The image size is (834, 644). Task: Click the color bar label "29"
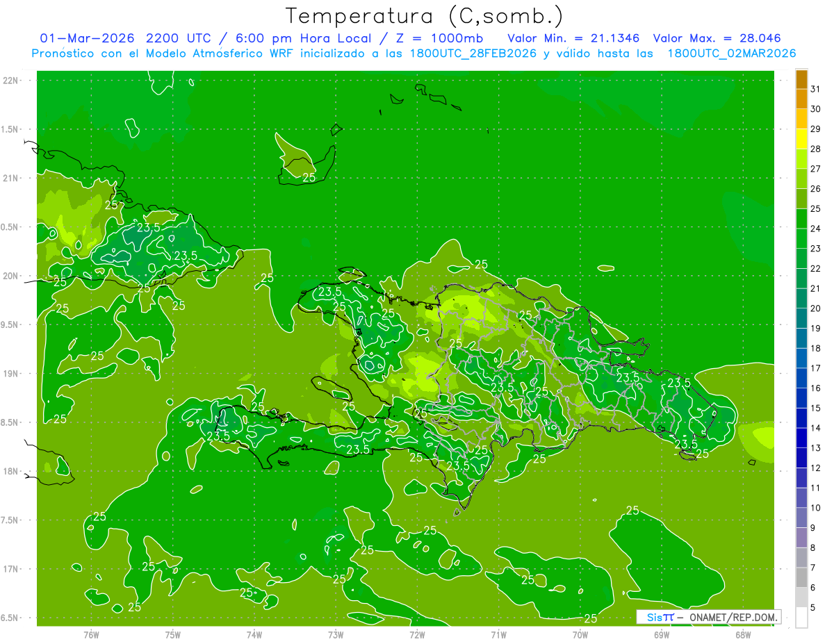pyautogui.click(x=816, y=129)
